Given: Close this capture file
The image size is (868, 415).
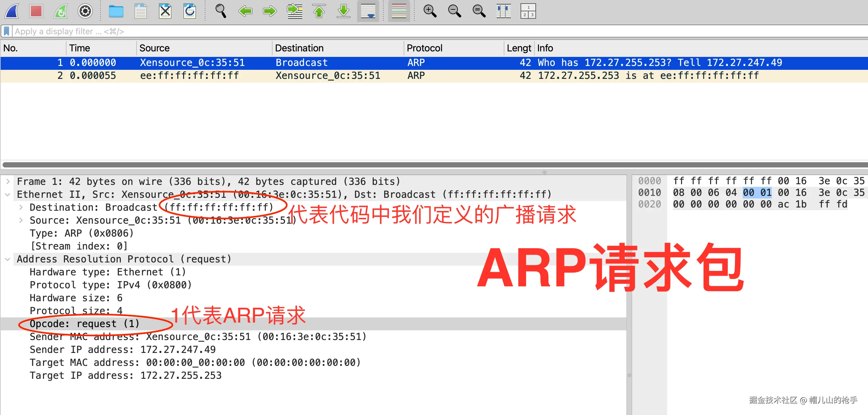Looking at the screenshot, I should coord(165,11).
